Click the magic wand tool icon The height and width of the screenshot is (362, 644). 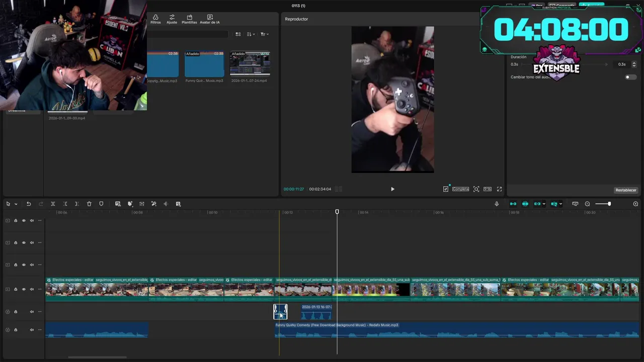(x=154, y=204)
